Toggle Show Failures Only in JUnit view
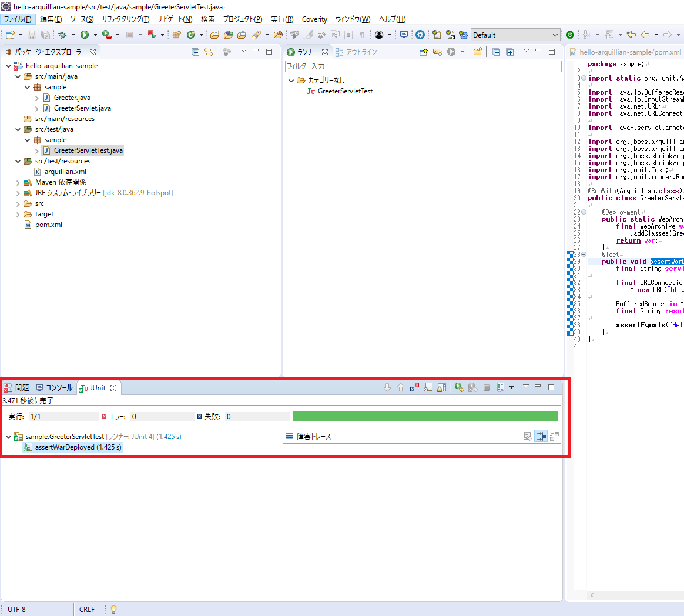The width and height of the screenshot is (684, 616). click(414, 387)
